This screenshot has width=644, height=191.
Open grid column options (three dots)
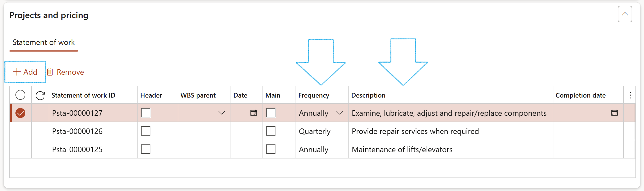point(630,95)
